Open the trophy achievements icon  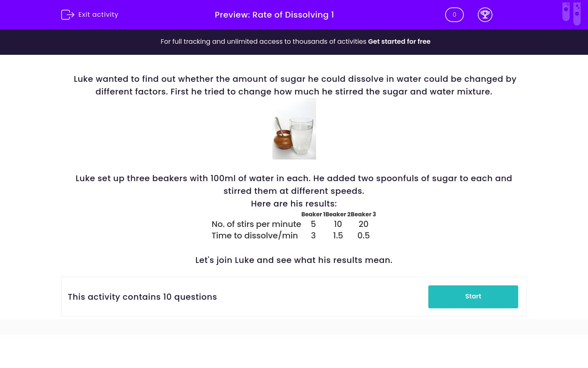pyautogui.click(x=485, y=15)
